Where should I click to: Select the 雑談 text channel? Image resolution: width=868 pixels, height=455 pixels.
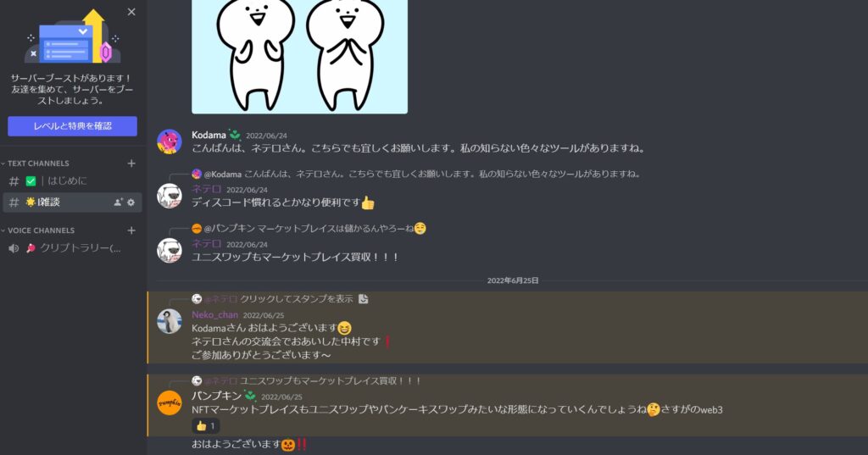coord(72,203)
